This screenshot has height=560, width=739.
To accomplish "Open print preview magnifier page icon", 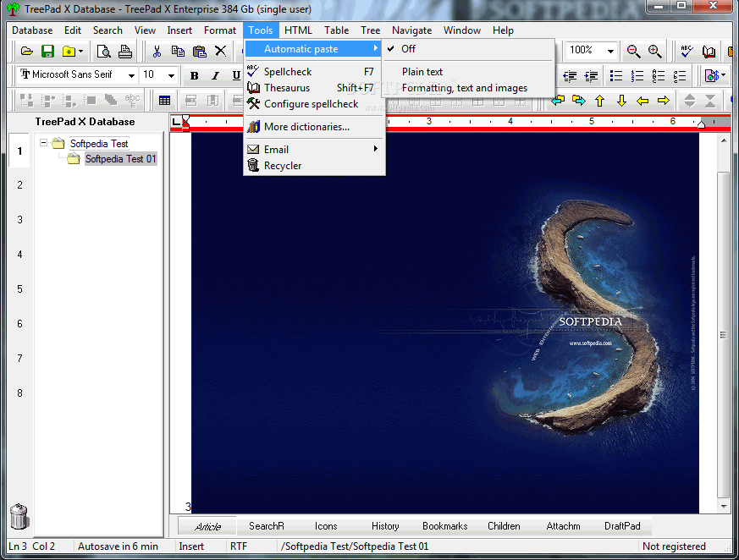I will pyautogui.click(x=103, y=51).
